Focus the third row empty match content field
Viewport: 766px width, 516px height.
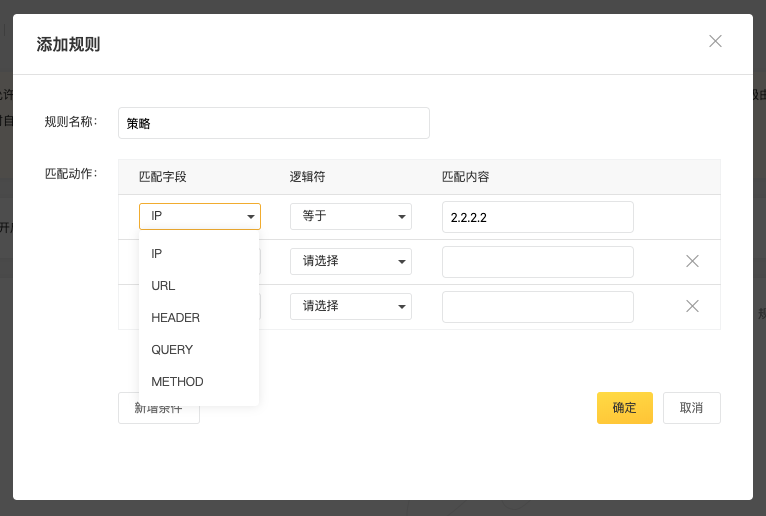pos(537,307)
